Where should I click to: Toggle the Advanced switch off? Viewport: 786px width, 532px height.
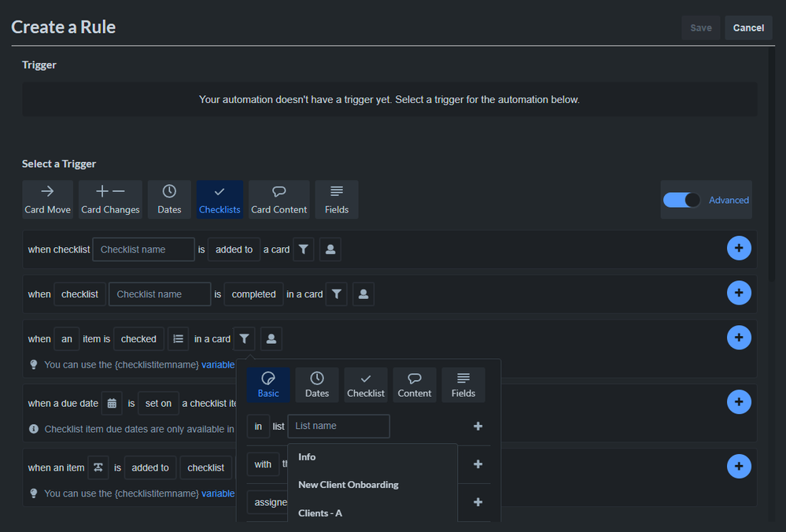point(681,199)
